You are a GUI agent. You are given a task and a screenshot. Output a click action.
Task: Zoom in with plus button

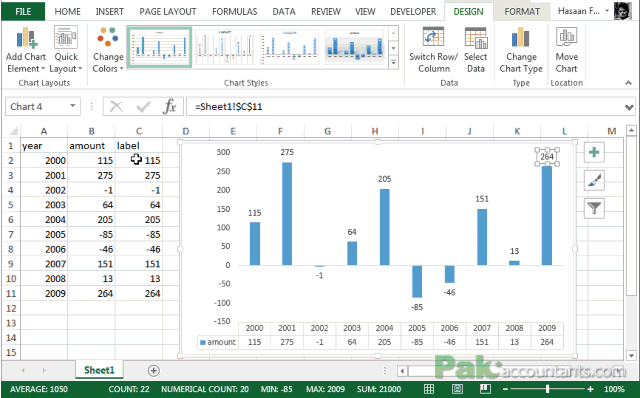(x=590, y=389)
